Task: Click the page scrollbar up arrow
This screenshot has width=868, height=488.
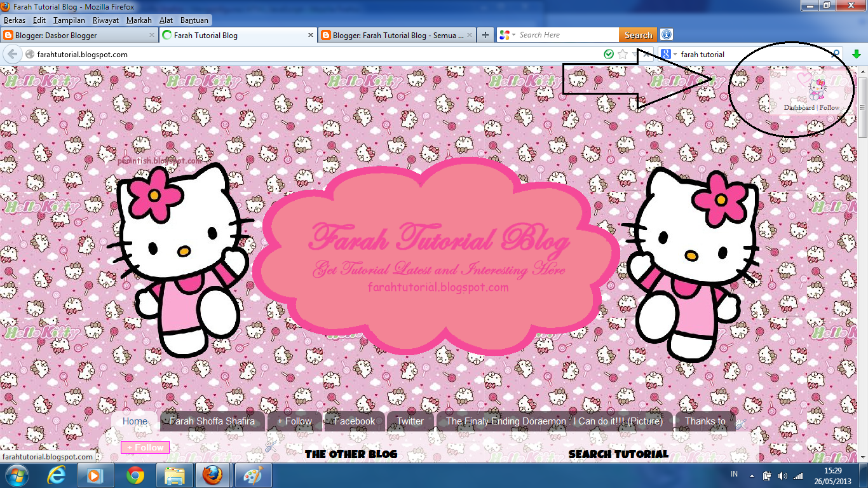Action: (x=862, y=71)
